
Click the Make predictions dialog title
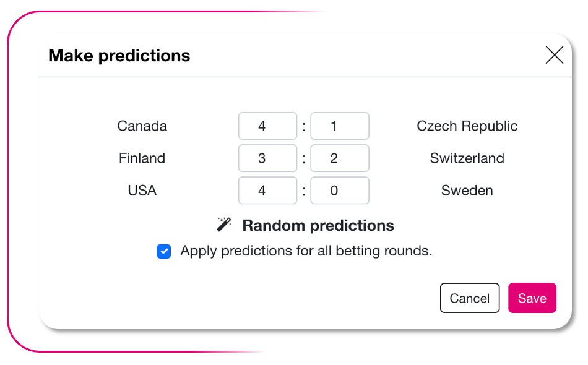[119, 56]
